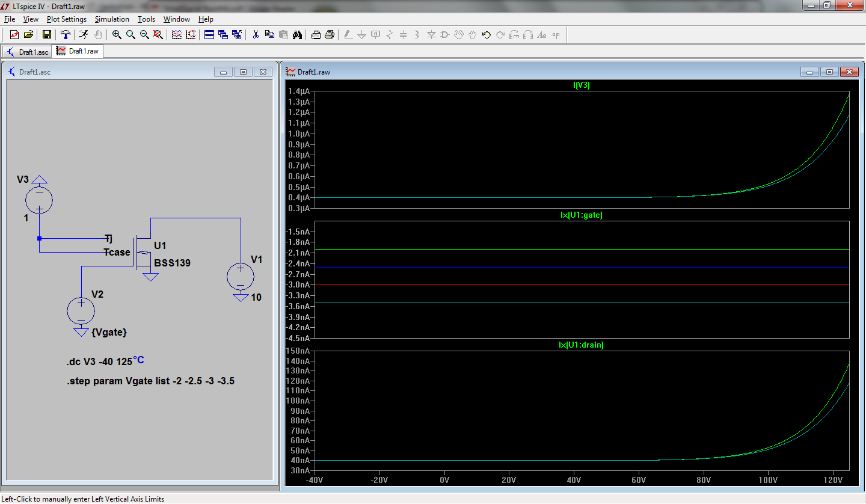Save with the floppy disk icon
Screen dimensions: 866x504
click(46, 35)
